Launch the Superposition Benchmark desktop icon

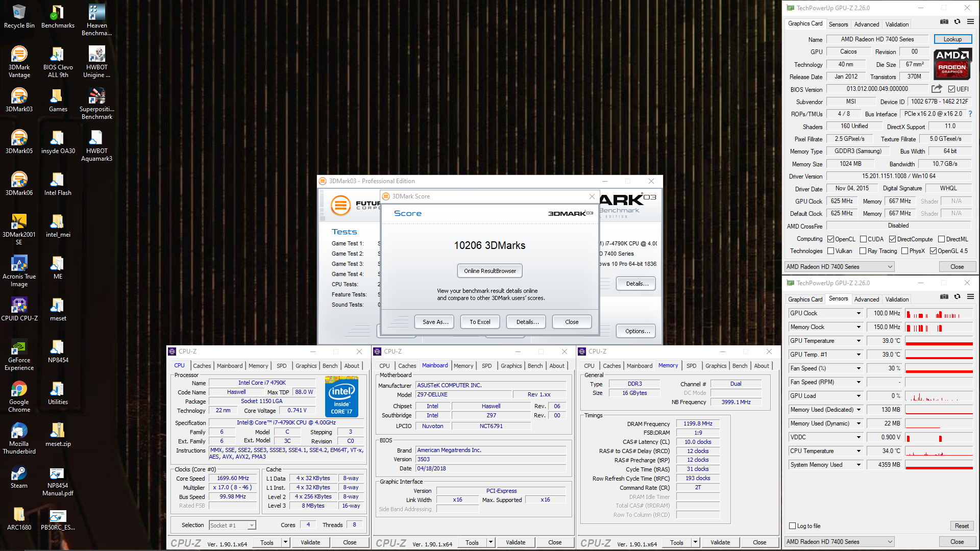96,104
